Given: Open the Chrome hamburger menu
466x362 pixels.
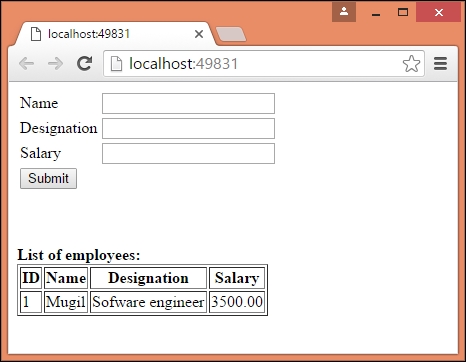Looking at the screenshot, I should 440,63.
